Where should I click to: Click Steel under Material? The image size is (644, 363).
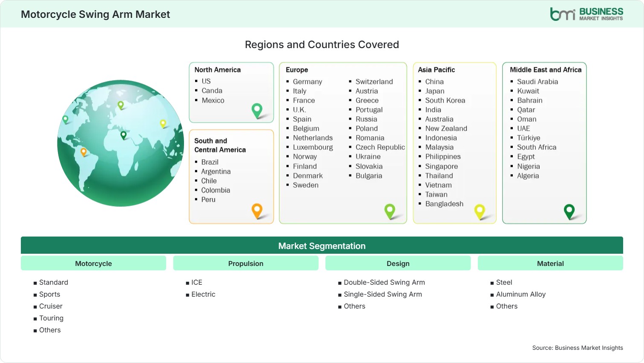click(x=504, y=283)
